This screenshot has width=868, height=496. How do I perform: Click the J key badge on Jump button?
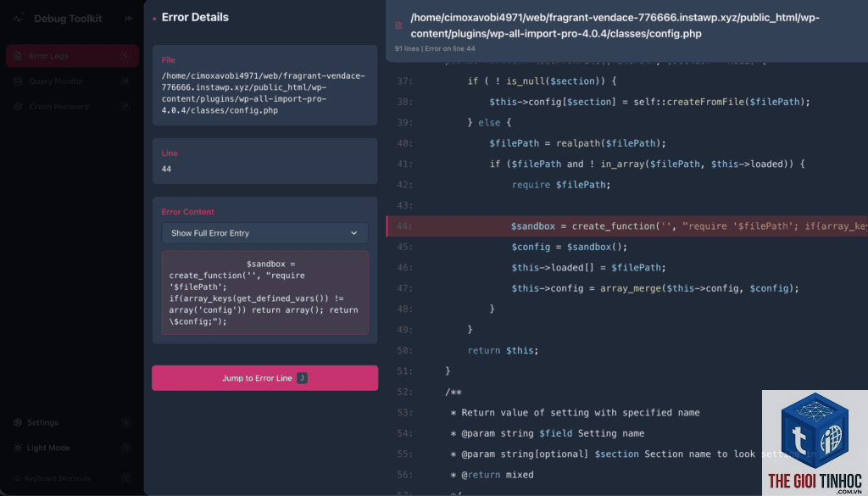pos(302,378)
